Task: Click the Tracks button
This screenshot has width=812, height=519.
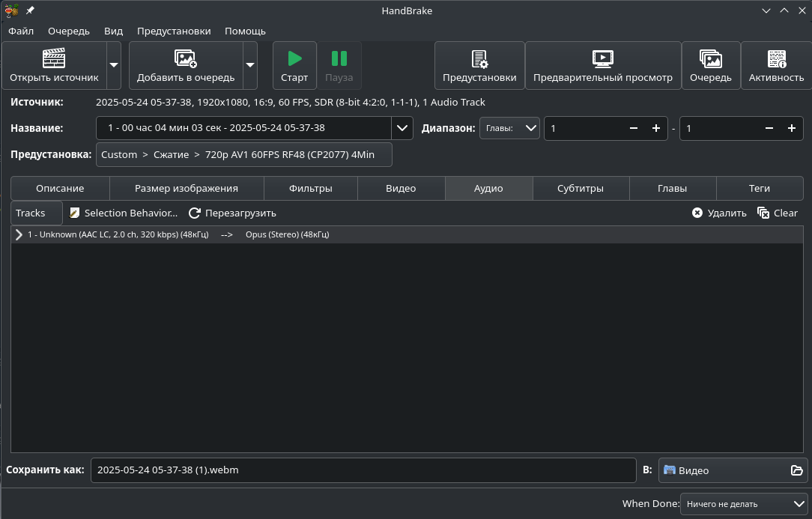Action: (36, 213)
